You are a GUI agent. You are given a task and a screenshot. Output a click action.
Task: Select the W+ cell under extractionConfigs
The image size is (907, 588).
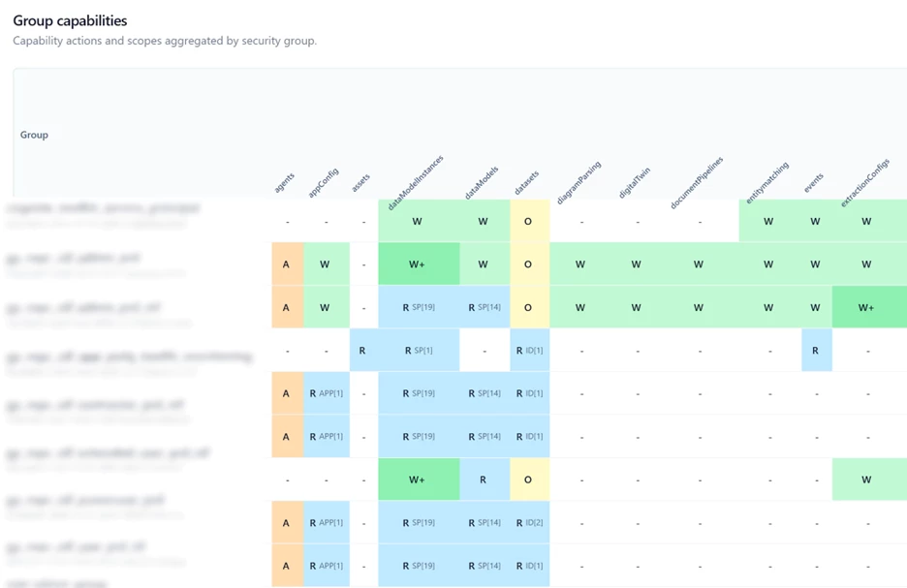tap(866, 308)
